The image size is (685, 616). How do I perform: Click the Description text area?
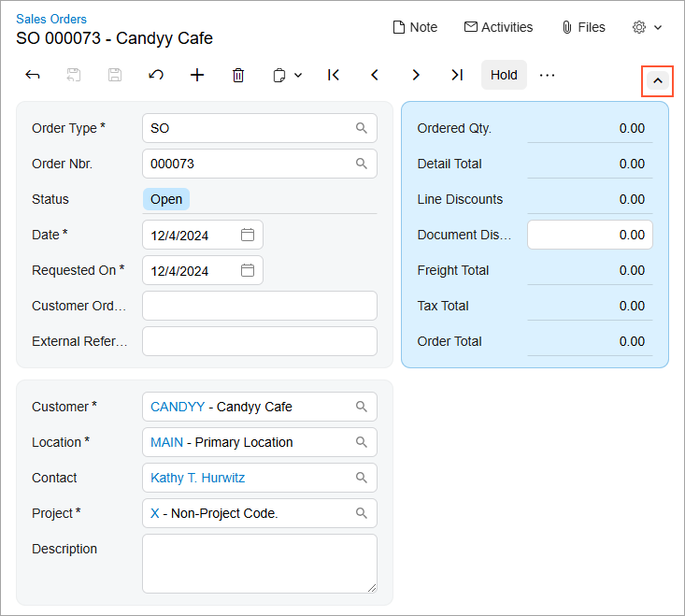point(259,563)
